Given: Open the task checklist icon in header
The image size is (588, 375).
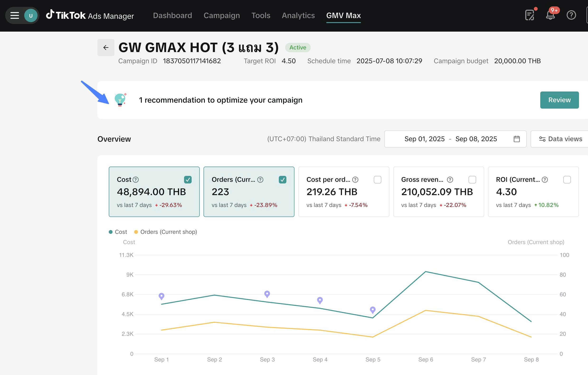Looking at the screenshot, I should (529, 15).
